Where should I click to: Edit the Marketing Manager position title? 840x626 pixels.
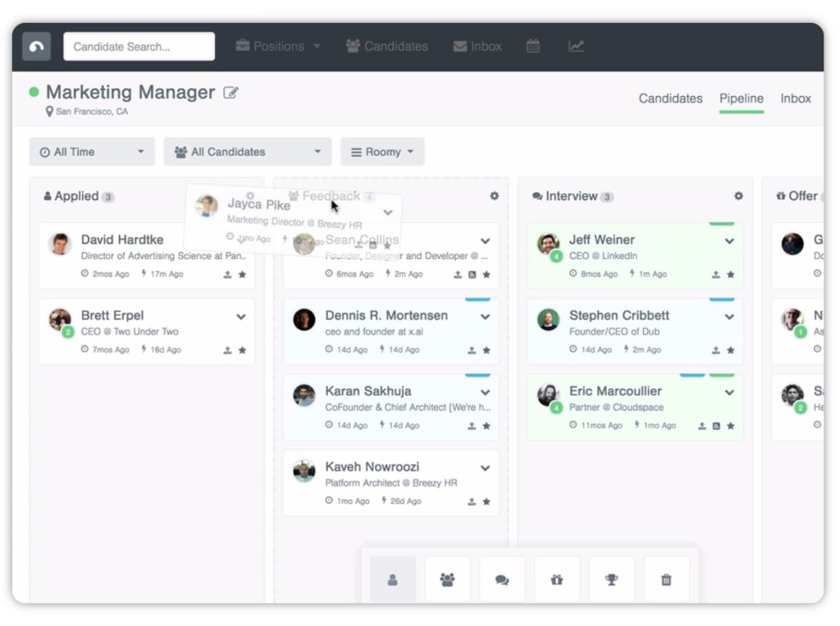point(231,93)
